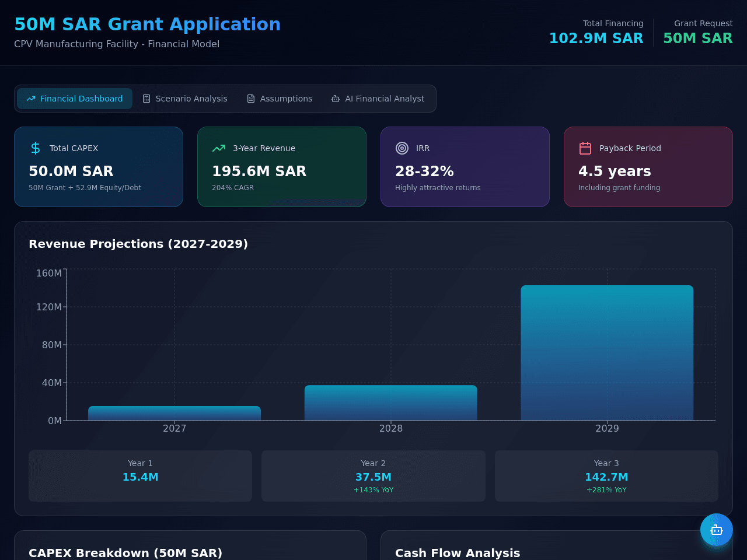This screenshot has height=560, width=747.
Task: Click the calculator icon beside Scenario Analysis
Action: click(x=146, y=99)
